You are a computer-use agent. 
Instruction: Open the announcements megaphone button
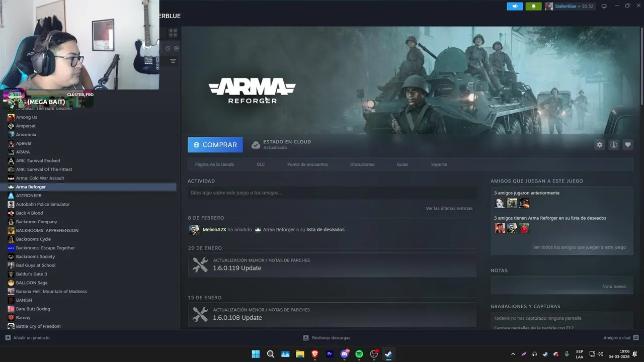[514, 6]
